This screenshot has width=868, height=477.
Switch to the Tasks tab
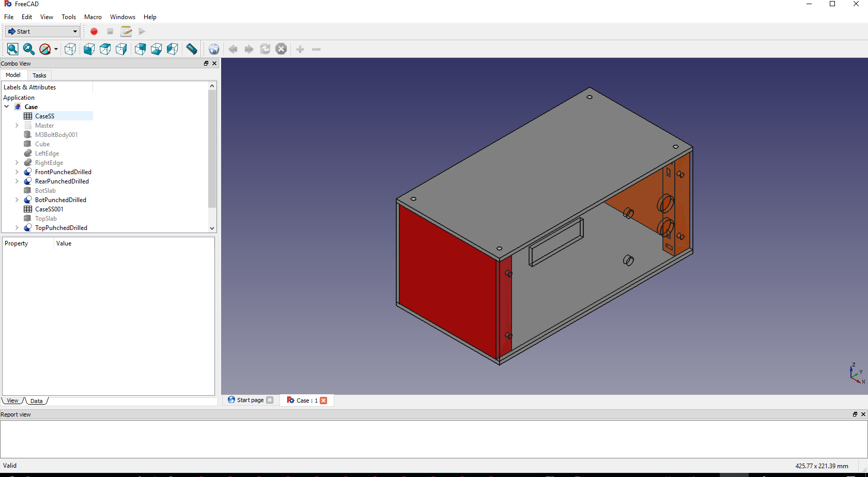click(x=39, y=75)
